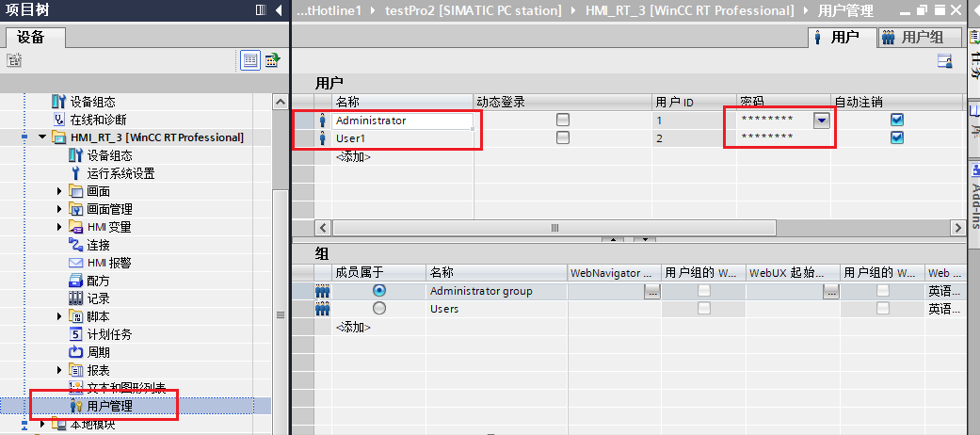The image size is (980, 435).
Task: Expand the 本地模块 tree node
Action: pos(42,425)
